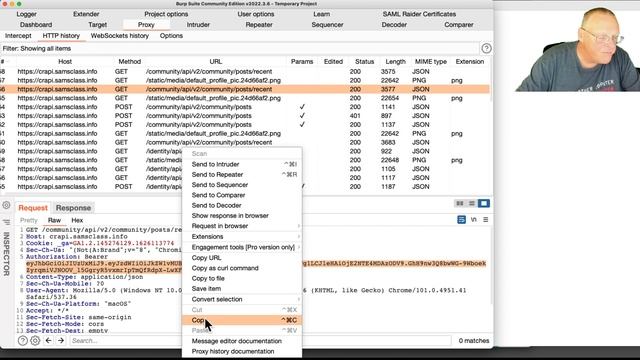Select the row with length 3575
The width and height of the screenshot is (640, 360).
pyautogui.click(x=245, y=71)
